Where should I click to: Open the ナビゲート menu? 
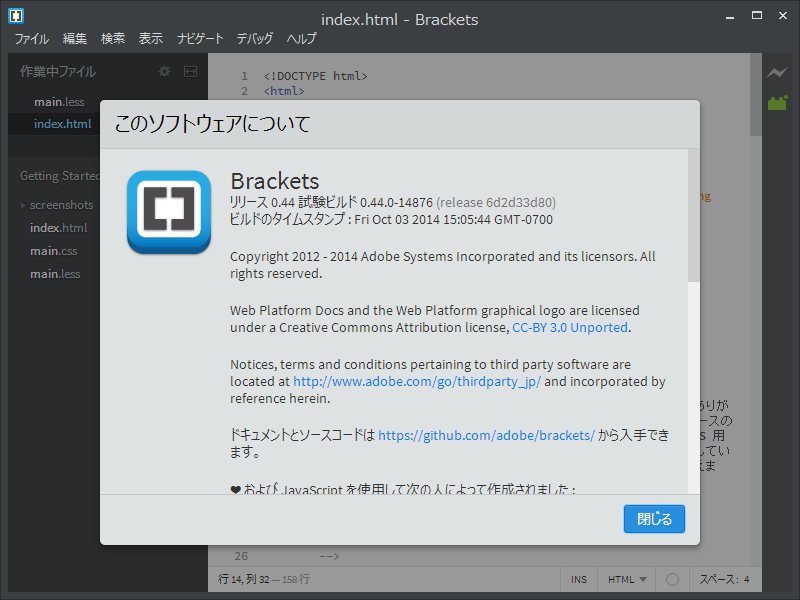[x=200, y=38]
